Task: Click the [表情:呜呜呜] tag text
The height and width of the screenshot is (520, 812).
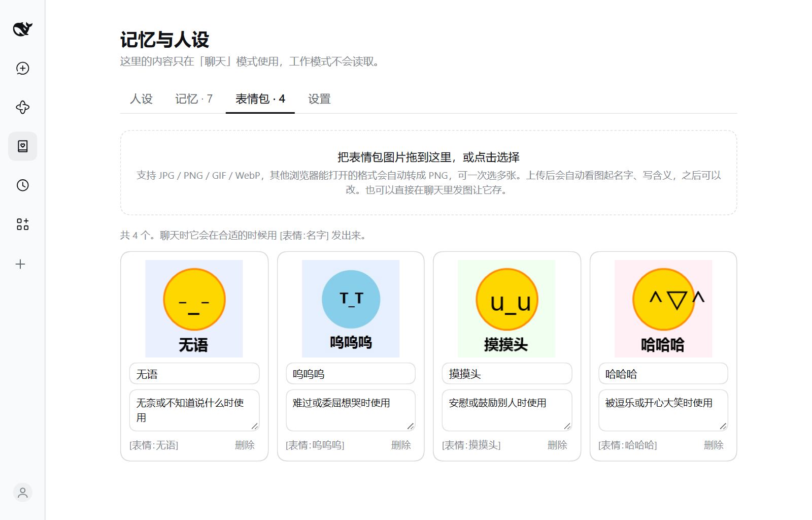Action: (x=315, y=445)
